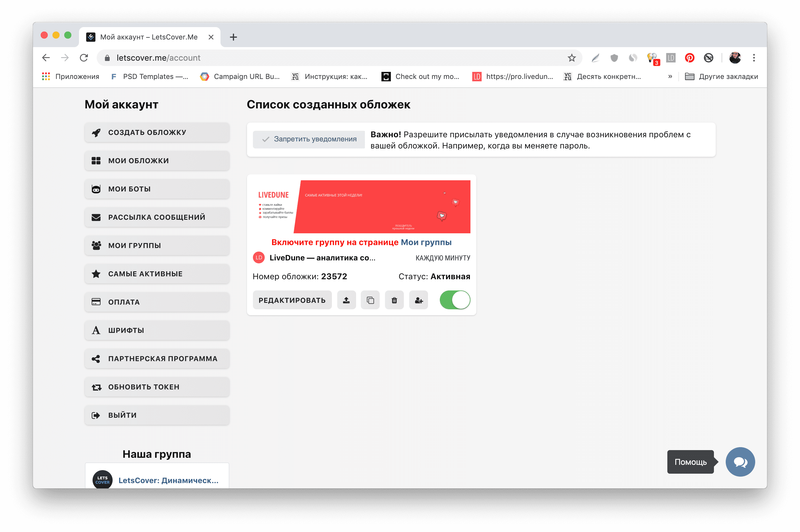
Task: Click the shield extension icon
Action: point(614,58)
